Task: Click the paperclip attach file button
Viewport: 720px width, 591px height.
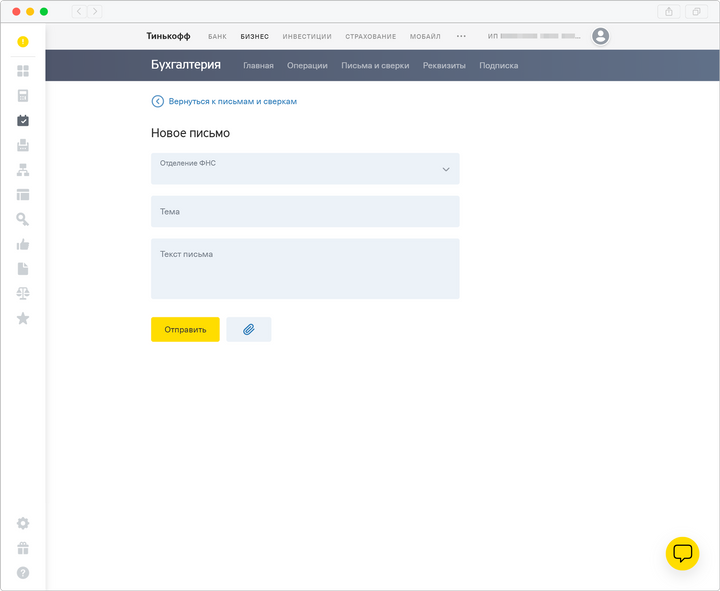Action: pos(249,329)
